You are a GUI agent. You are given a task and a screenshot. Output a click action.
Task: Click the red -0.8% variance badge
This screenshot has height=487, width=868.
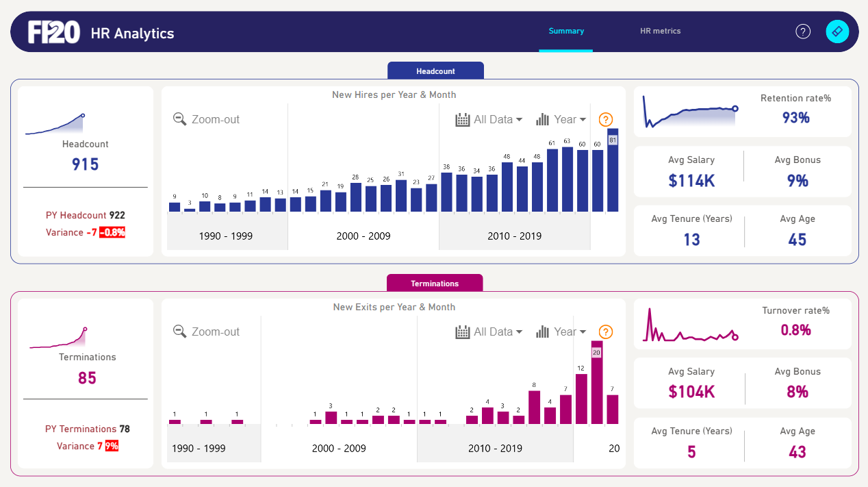click(x=112, y=232)
